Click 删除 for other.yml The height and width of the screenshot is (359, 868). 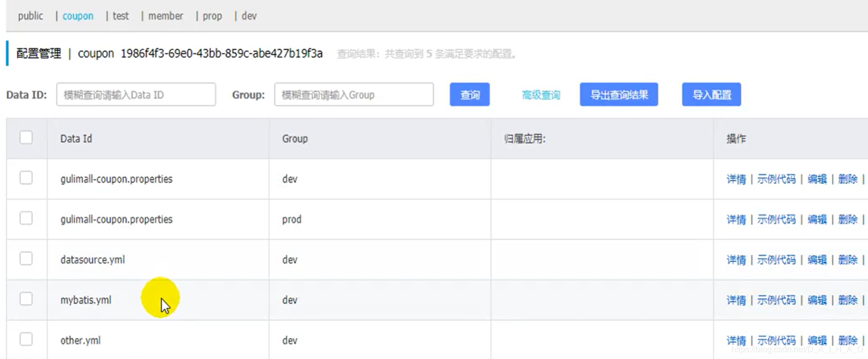pos(848,340)
